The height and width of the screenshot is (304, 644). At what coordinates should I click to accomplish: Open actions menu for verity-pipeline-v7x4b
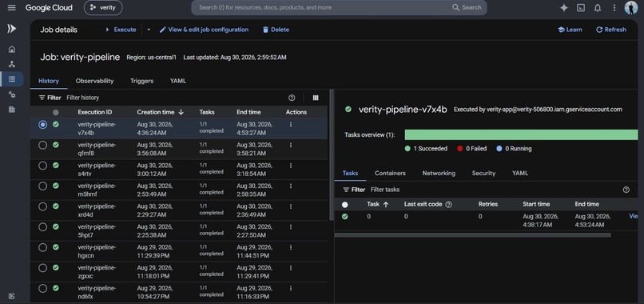[291, 124]
